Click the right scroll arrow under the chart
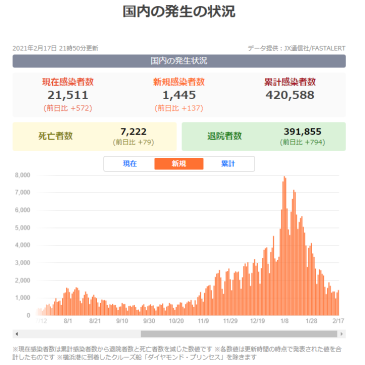365x365 pixels. 341,334
